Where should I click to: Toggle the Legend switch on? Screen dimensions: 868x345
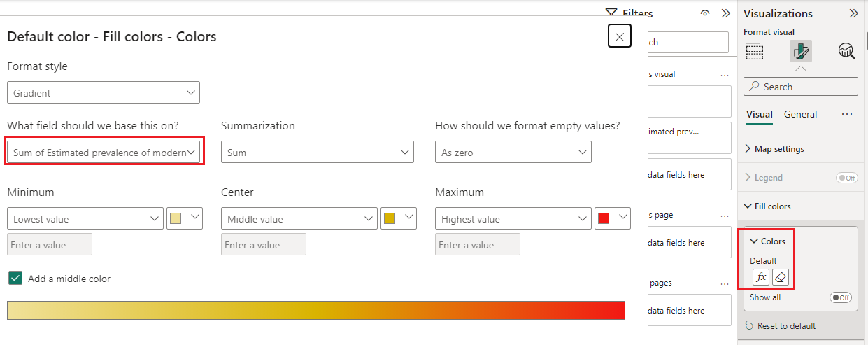pos(847,178)
